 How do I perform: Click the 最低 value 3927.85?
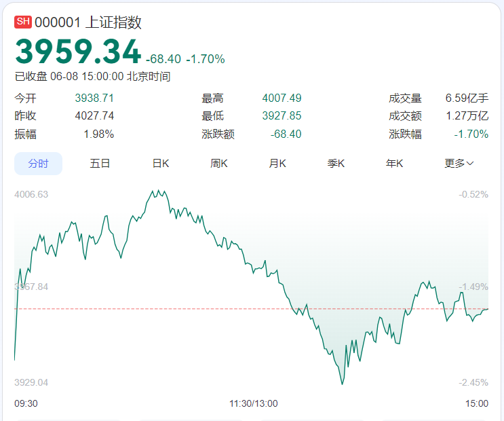(x=282, y=115)
